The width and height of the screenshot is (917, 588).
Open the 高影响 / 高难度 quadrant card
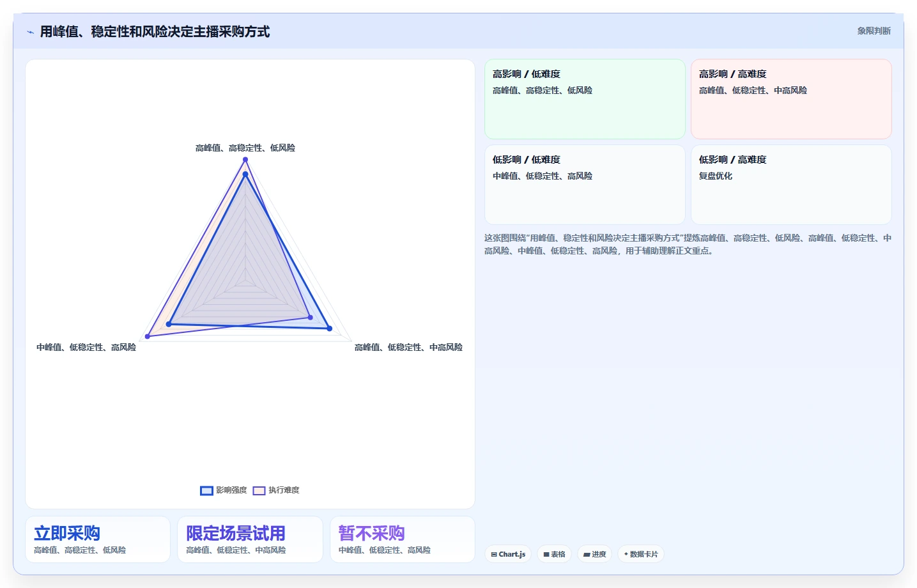tap(791, 99)
